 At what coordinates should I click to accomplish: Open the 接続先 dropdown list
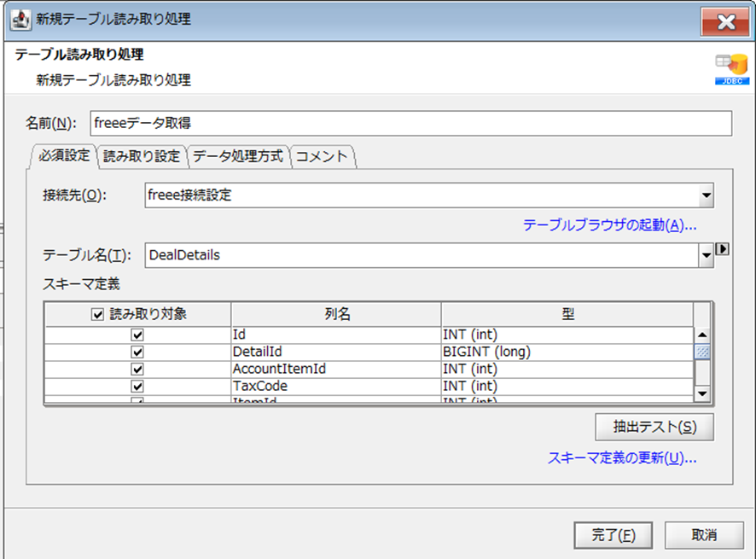coord(707,195)
